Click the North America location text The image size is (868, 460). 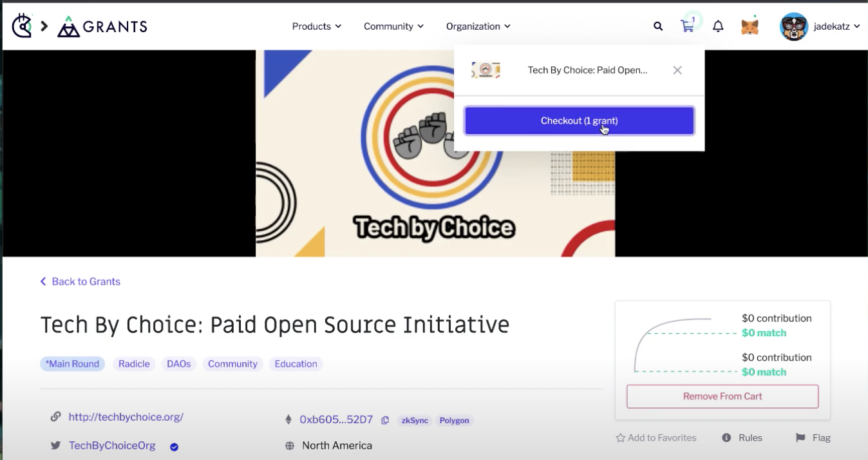[x=337, y=445]
